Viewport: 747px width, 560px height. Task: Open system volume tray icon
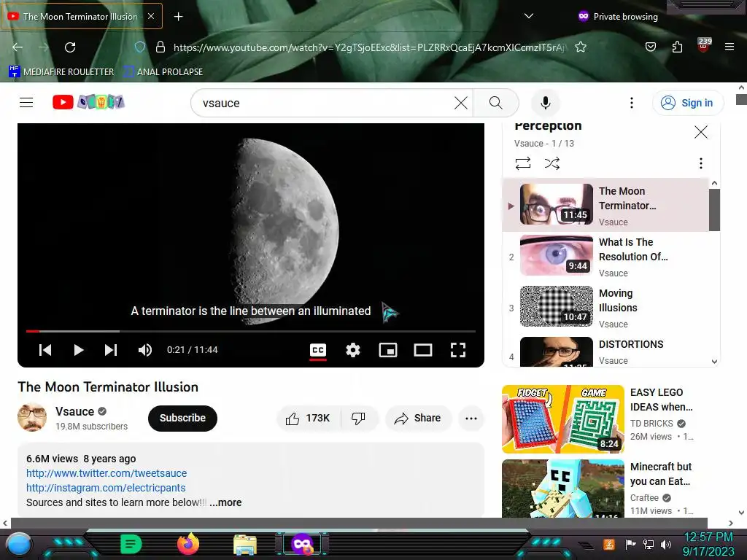(666, 544)
